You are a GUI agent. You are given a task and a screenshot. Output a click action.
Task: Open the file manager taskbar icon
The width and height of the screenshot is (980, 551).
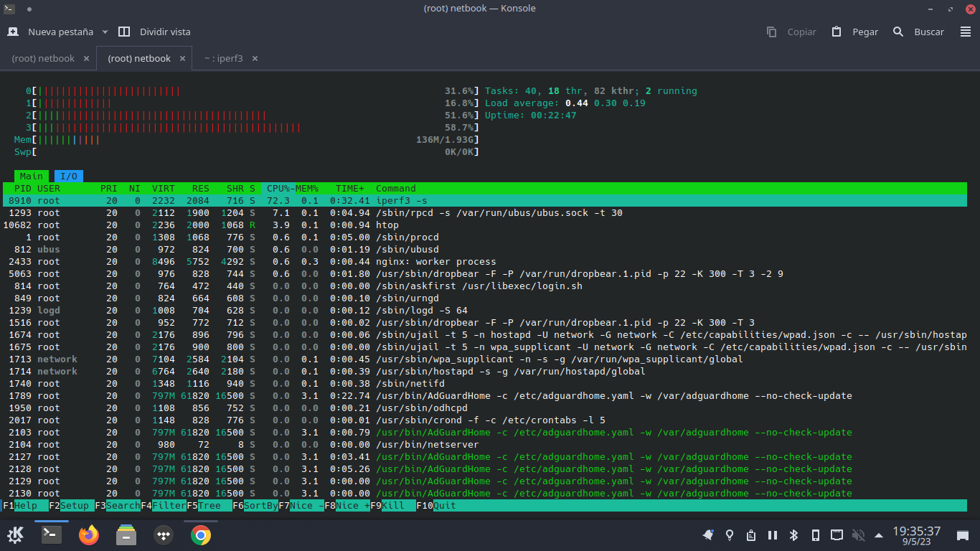click(126, 535)
